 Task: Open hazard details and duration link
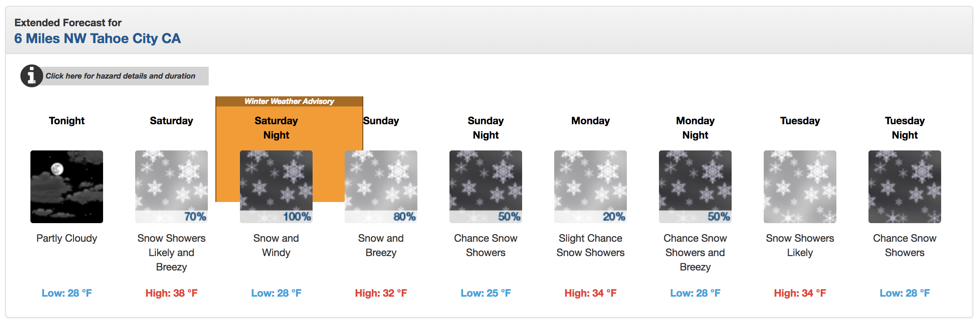click(x=120, y=76)
